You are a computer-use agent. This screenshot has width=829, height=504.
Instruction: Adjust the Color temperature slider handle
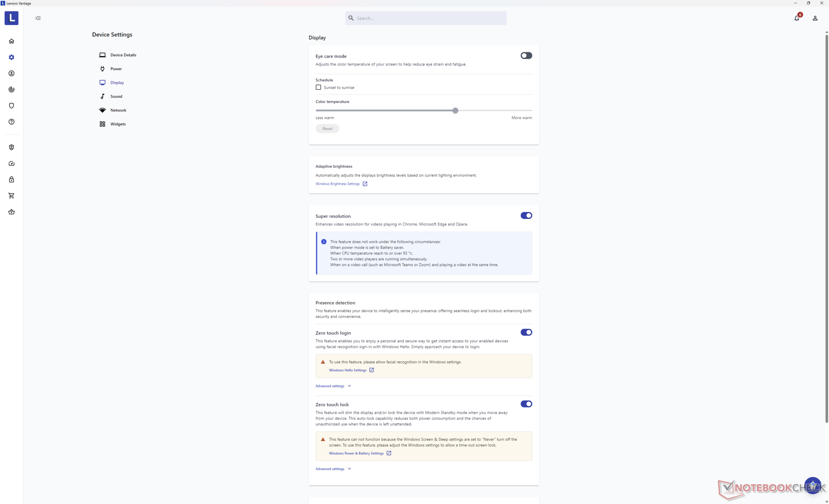tap(455, 111)
